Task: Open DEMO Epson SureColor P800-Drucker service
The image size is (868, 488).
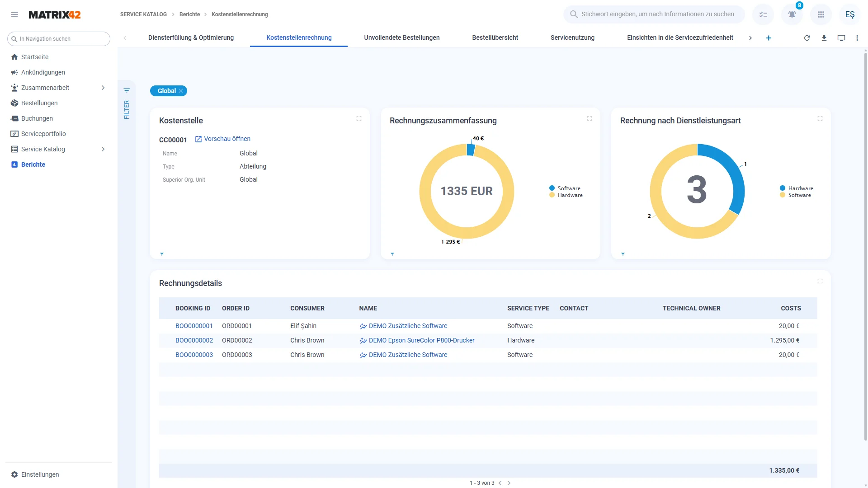Action: 421,340
